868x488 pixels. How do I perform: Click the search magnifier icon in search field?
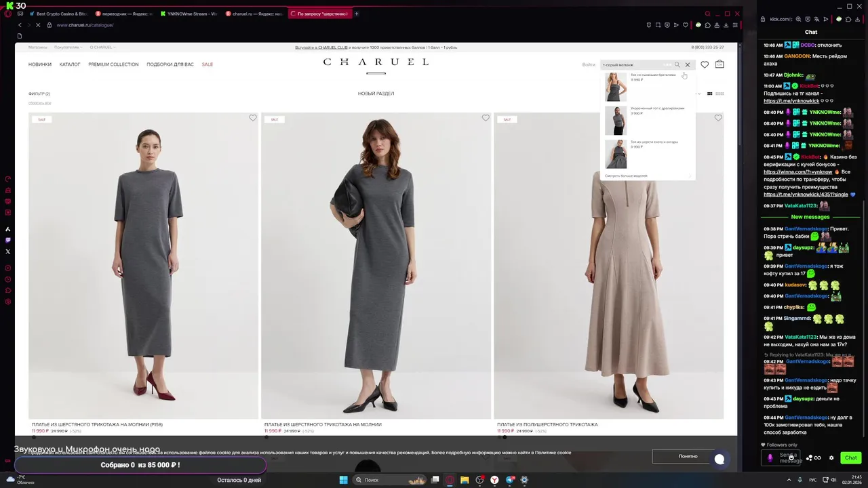[x=677, y=65]
